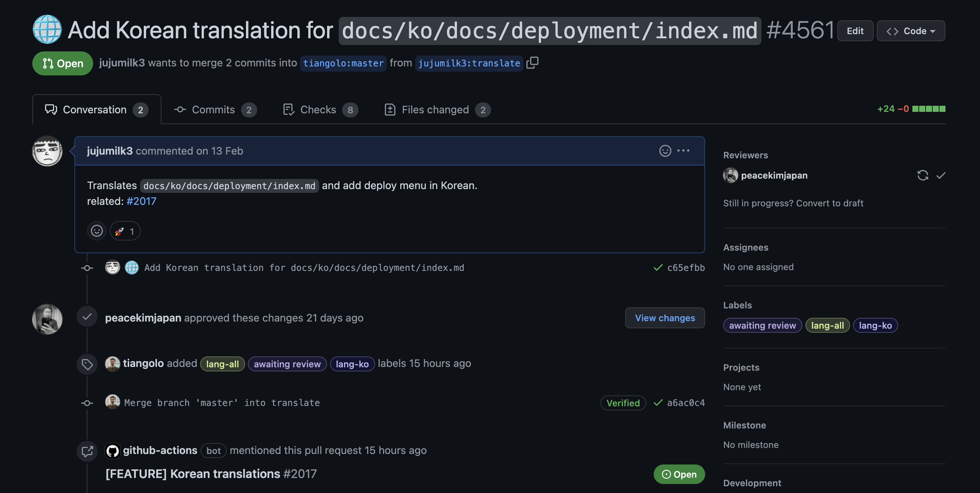Click the approved checkmark next to peacekimjapan reviewer
Viewport: 980px width, 493px height.
pyautogui.click(x=941, y=175)
